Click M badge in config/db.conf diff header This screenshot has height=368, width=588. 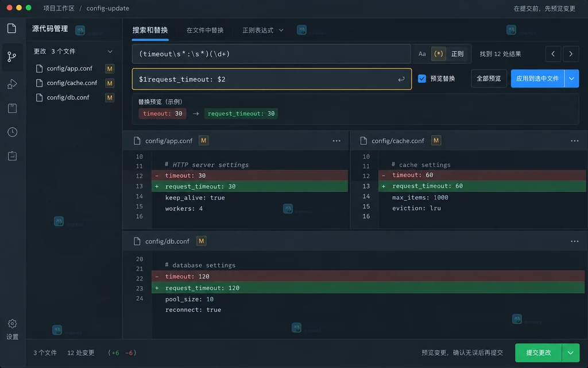202,241
